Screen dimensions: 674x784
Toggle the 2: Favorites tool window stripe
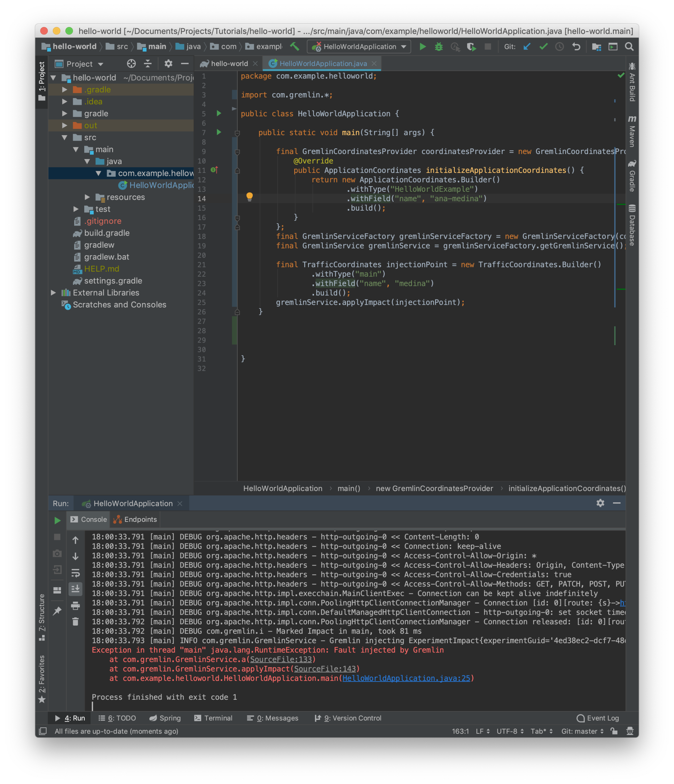point(41,679)
